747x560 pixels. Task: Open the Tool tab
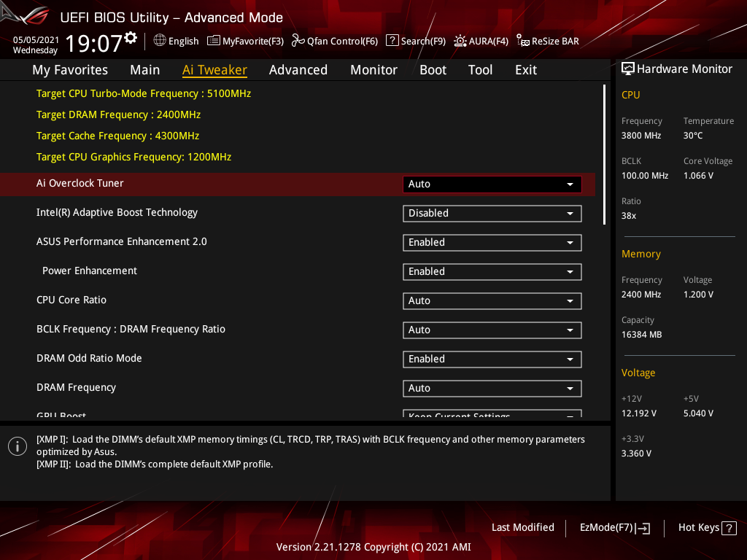point(480,70)
